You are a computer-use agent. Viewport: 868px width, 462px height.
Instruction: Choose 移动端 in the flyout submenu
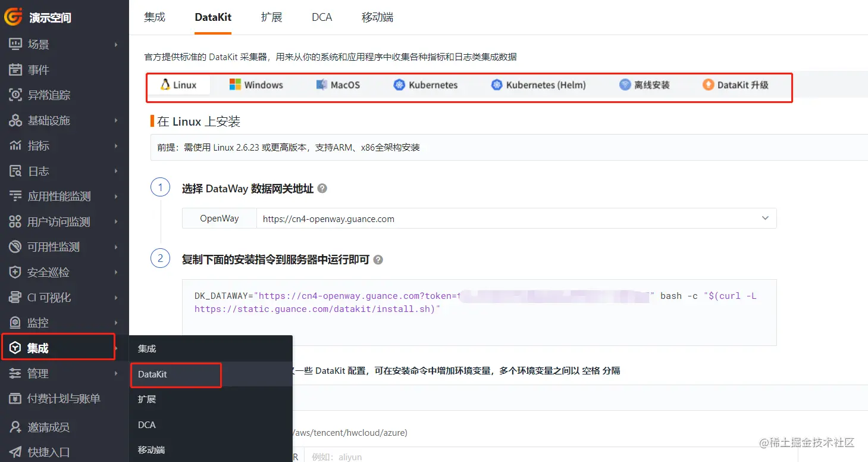pos(211,450)
